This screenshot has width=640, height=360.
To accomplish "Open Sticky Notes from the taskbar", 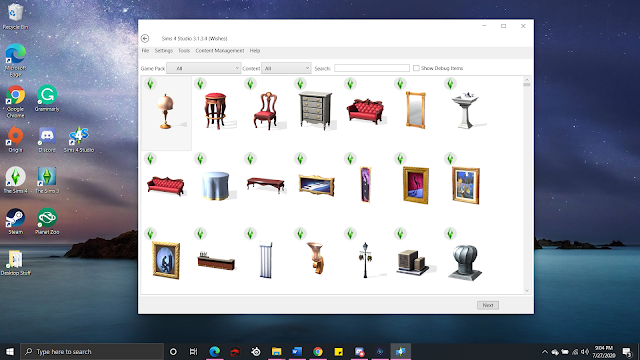I will [338, 351].
